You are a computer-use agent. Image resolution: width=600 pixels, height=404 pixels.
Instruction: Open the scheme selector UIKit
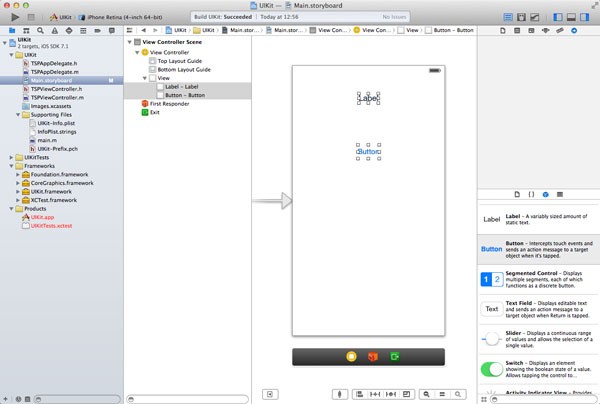coord(61,17)
